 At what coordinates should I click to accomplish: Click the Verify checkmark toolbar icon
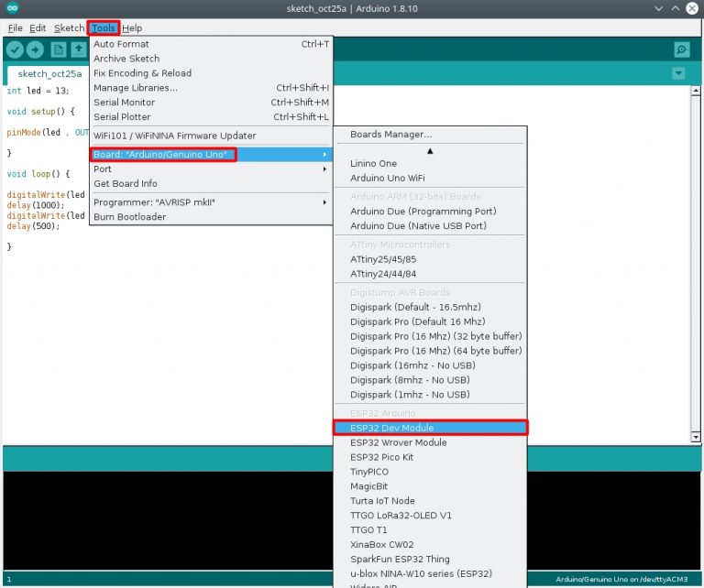click(x=15, y=49)
